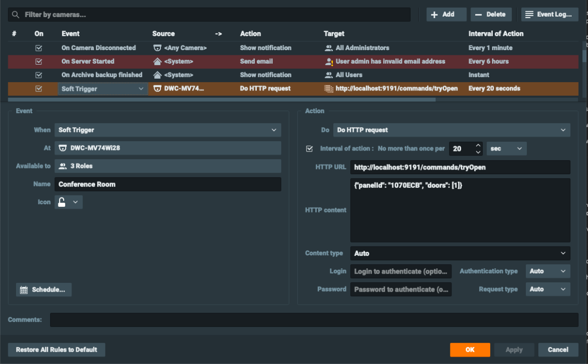Open the DWC-MV74Wi28 camera selector

click(x=168, y=148)
